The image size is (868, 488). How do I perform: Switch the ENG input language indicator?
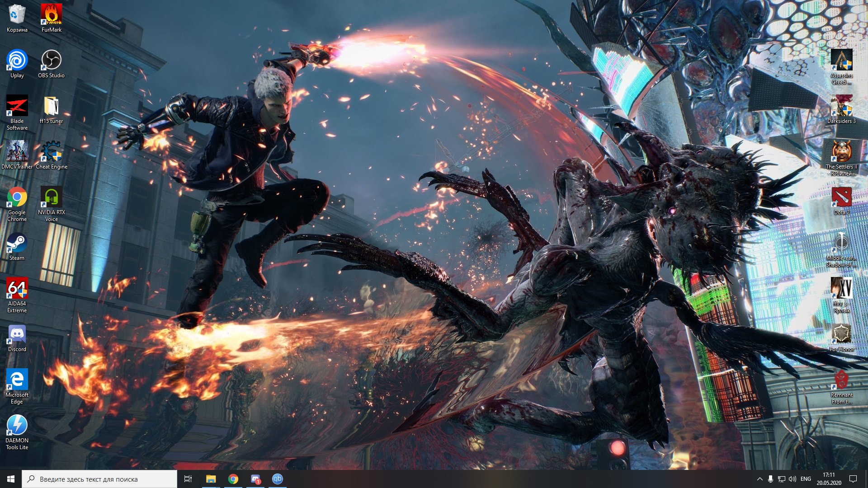[x=806, y=479]
